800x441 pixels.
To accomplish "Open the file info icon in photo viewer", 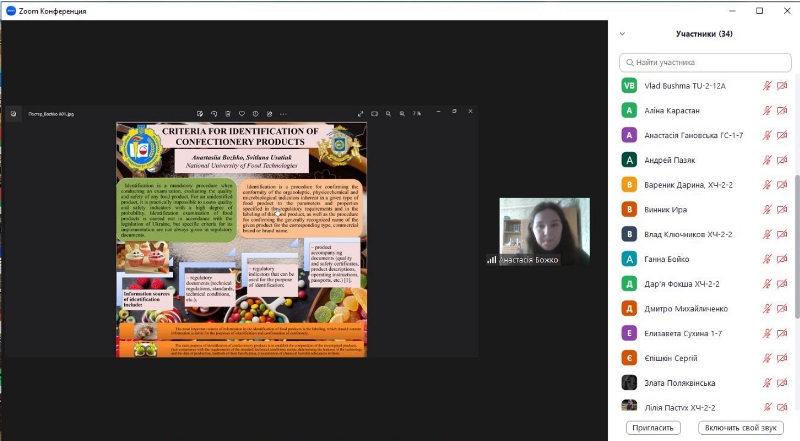I will pos(256,113).
